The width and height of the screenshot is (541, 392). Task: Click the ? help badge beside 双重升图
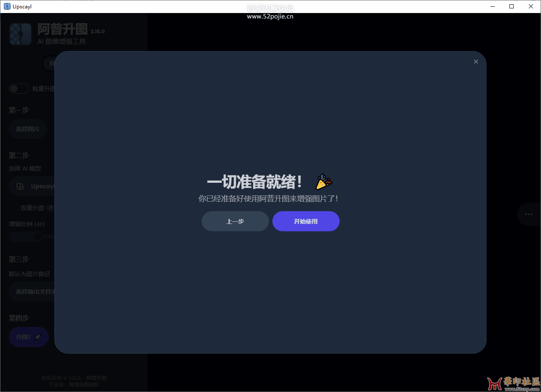tap(50, 208)
